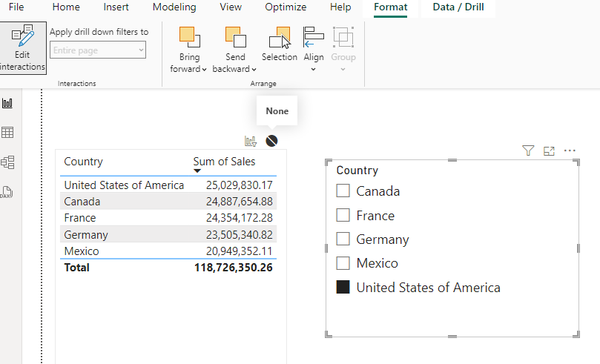The width and height of the screenshot is (600, 364).
Task: Switch to the Optimize tab
Action: pyautogui.click(x=286, y=7)
